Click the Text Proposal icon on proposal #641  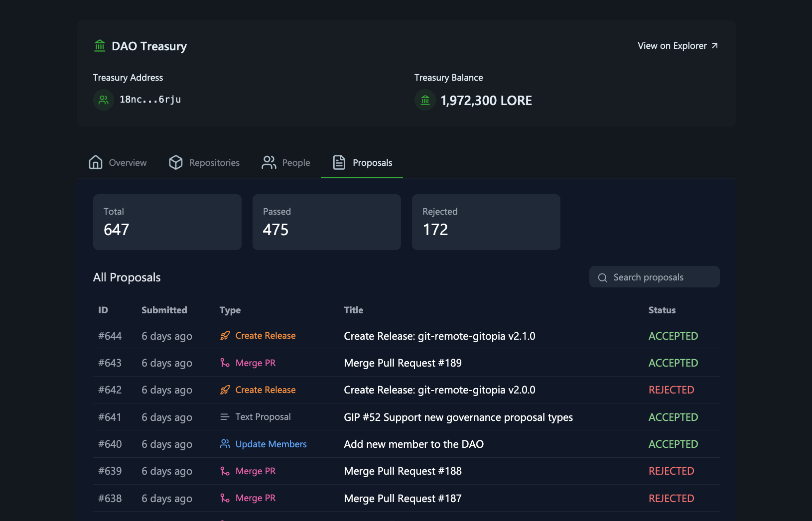[x=225, y=417]
